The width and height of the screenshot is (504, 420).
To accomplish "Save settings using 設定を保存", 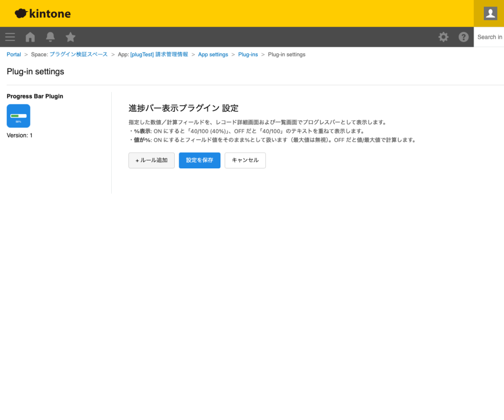I will [x=199, y=160].
